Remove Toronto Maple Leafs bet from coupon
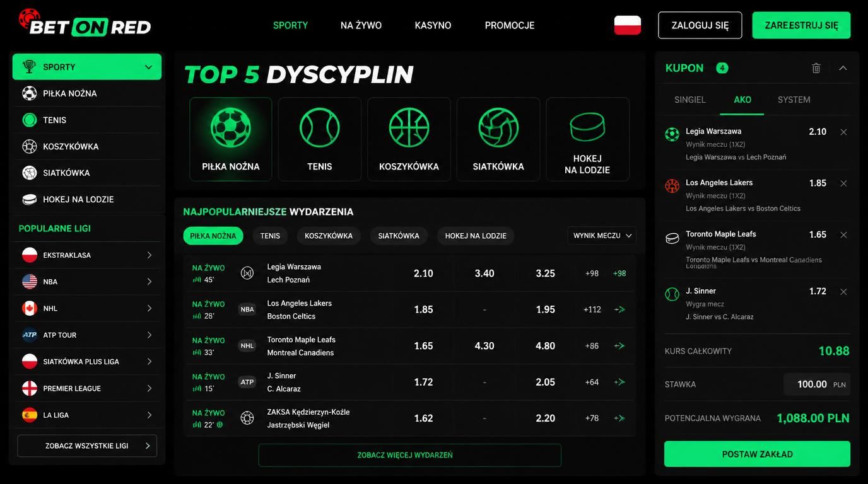The image size is (868, 484). [843, 234]
